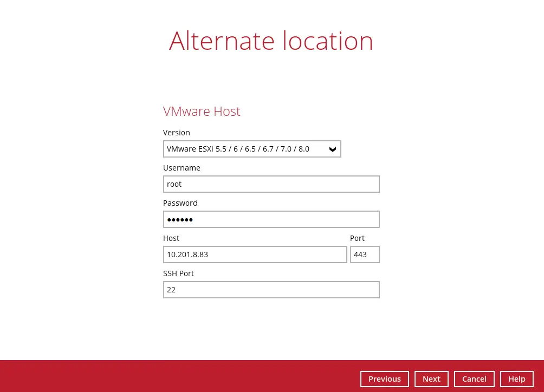Select the Port field with 443
This screenshot has width=544, height=392.
[x=365, y=254]
